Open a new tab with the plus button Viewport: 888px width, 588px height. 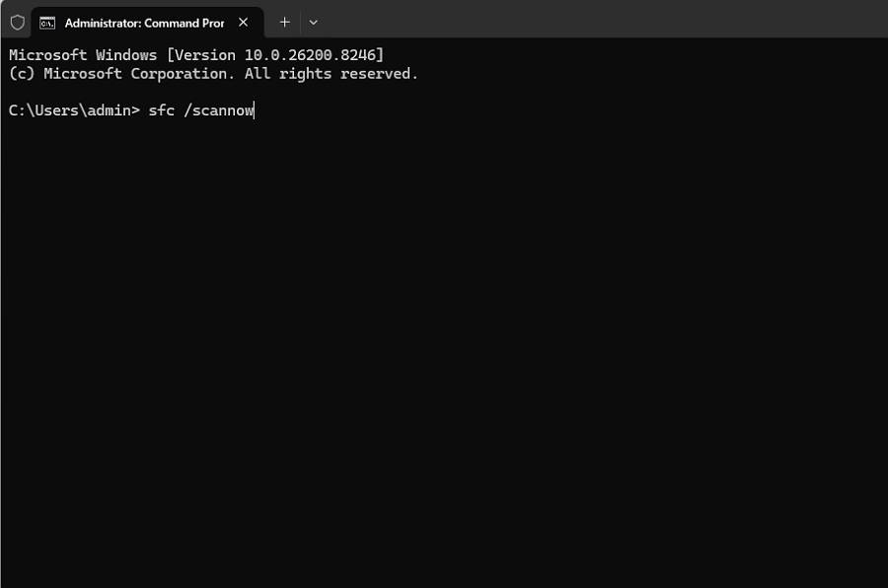click(284, 22)
